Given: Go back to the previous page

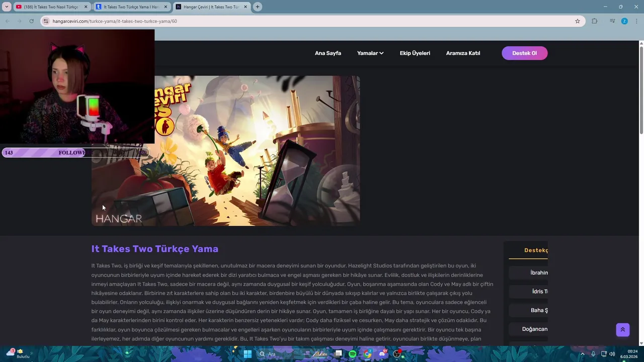Looking at the screenshot, I should coord(8,21).
